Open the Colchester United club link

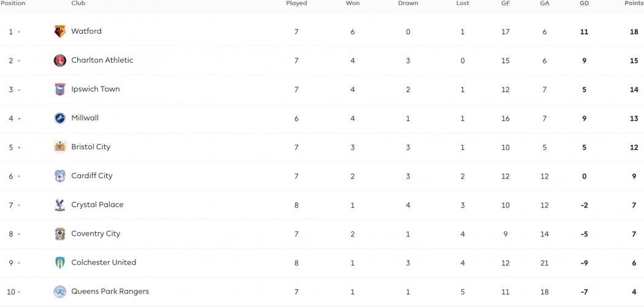pos(104,262)
